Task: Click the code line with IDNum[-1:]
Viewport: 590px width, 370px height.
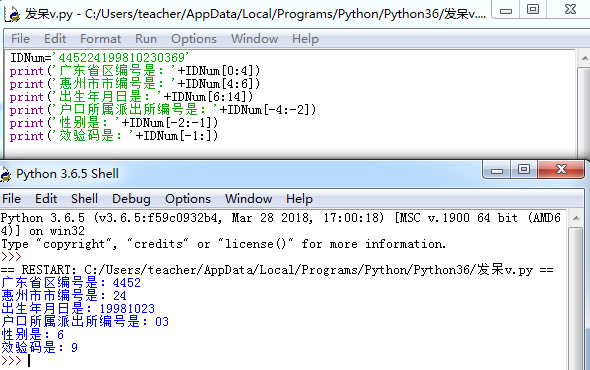Action: coord(114,136)
